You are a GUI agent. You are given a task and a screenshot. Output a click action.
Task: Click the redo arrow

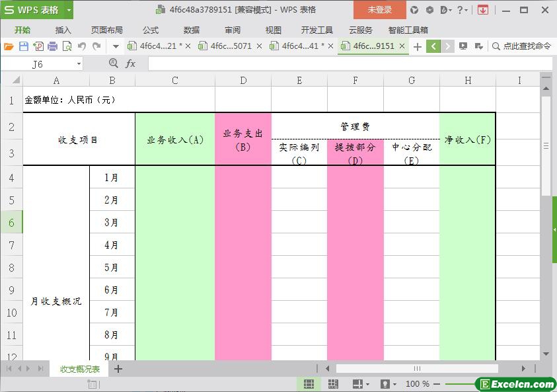click(96, 46)
